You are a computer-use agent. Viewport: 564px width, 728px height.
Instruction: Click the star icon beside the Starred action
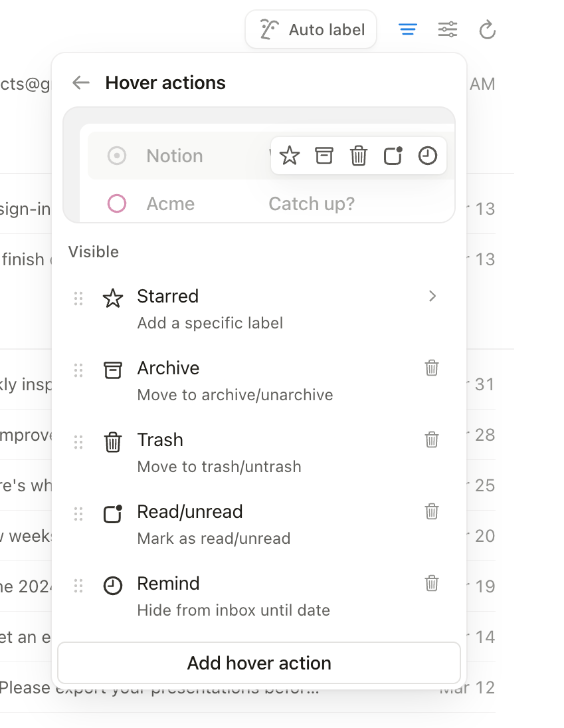click(x=113, y=298)
